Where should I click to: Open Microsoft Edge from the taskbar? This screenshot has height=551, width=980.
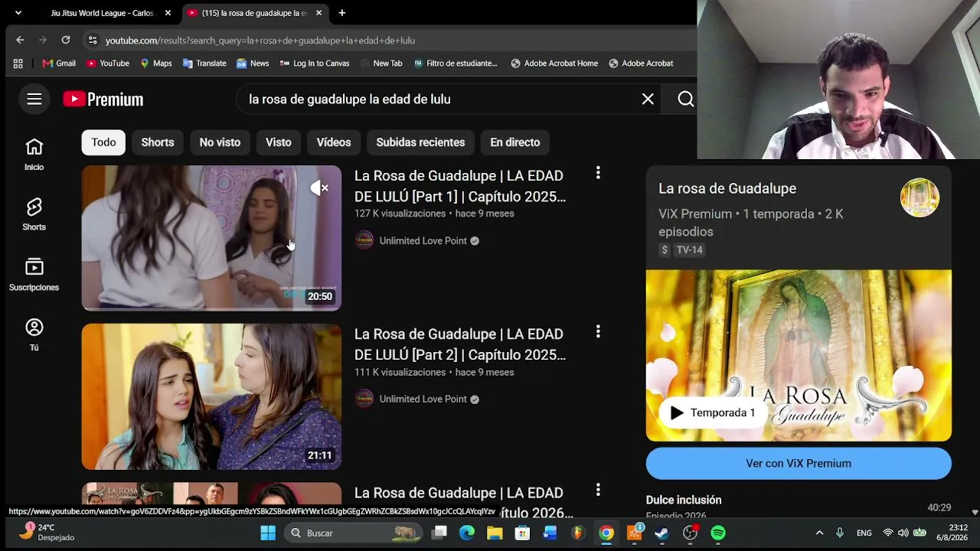467,533
